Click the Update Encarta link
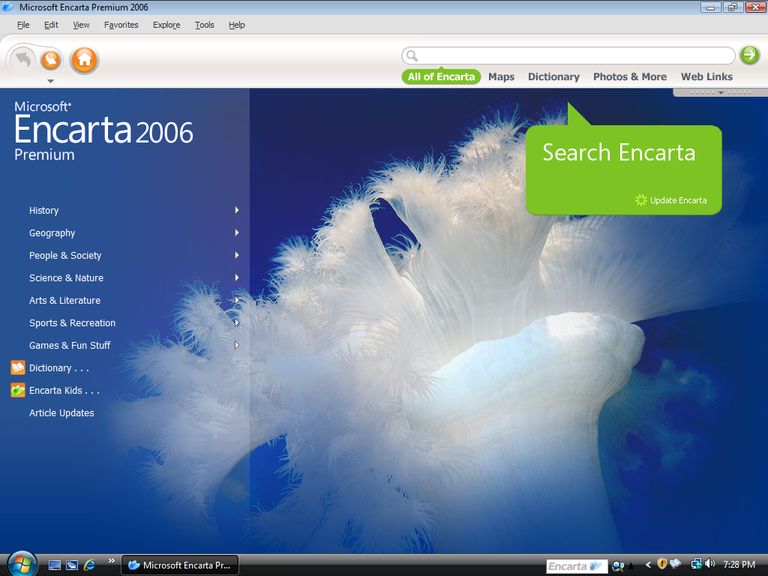The width and height of the screenshot is (768, 576). click(677, 201)
